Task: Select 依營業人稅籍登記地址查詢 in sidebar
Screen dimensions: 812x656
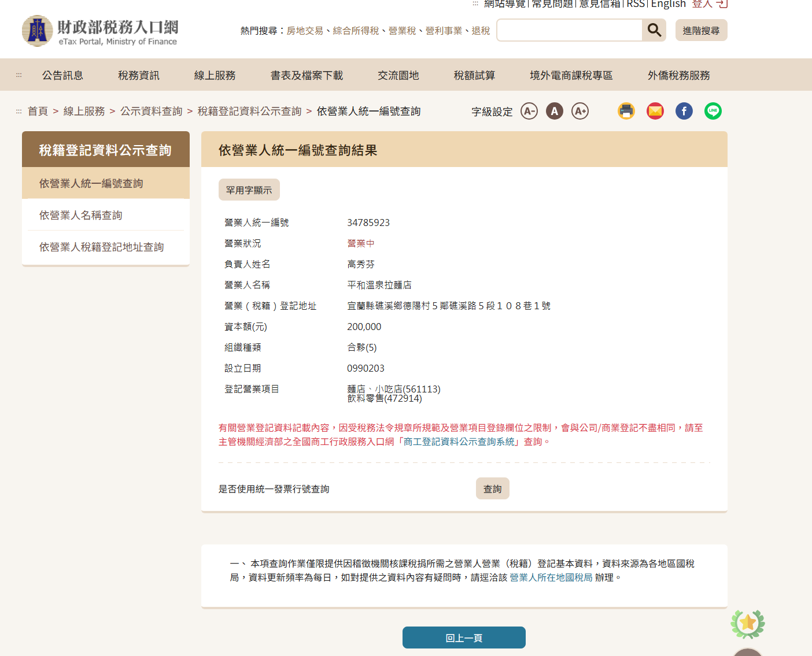Action: 106,247
